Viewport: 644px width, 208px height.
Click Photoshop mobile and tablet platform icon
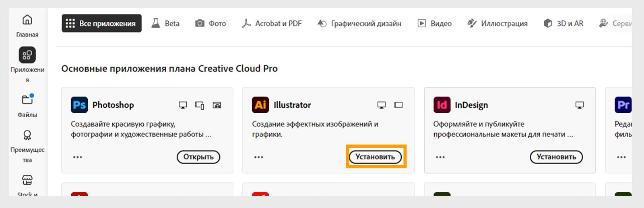(x=200, y=105)
